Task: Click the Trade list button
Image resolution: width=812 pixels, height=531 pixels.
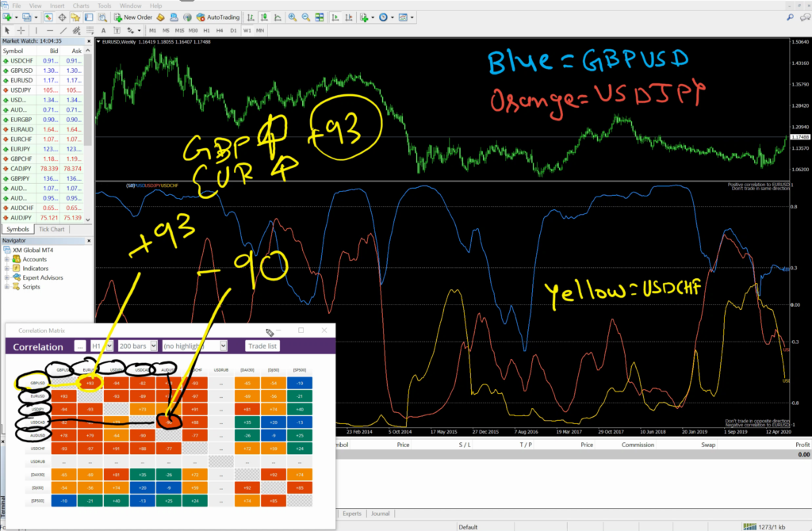Action: 262,346
